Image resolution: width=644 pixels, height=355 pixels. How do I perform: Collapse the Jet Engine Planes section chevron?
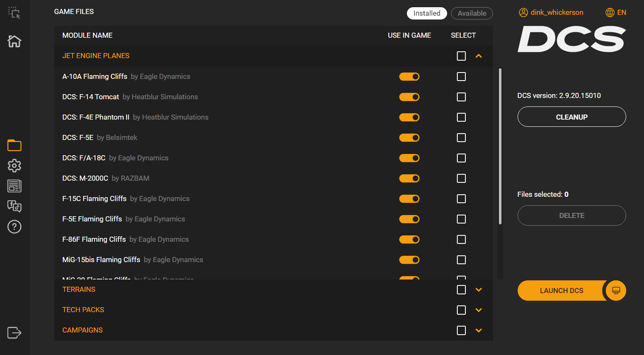point(479,56)
